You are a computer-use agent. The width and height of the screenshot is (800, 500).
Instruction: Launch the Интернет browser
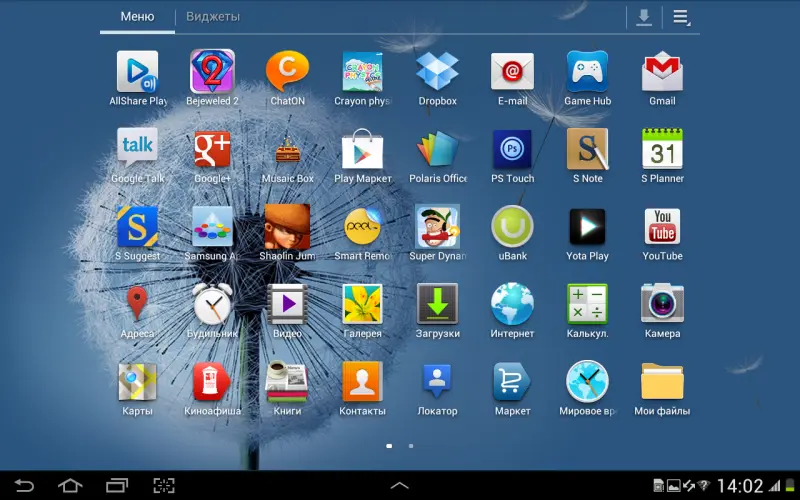512,306
